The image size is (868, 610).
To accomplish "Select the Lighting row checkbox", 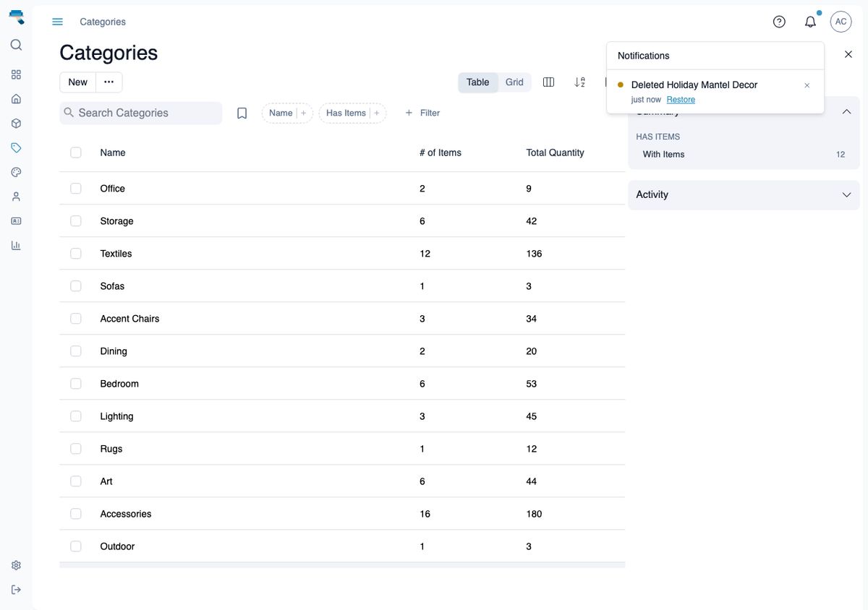I will pos(76,416).
